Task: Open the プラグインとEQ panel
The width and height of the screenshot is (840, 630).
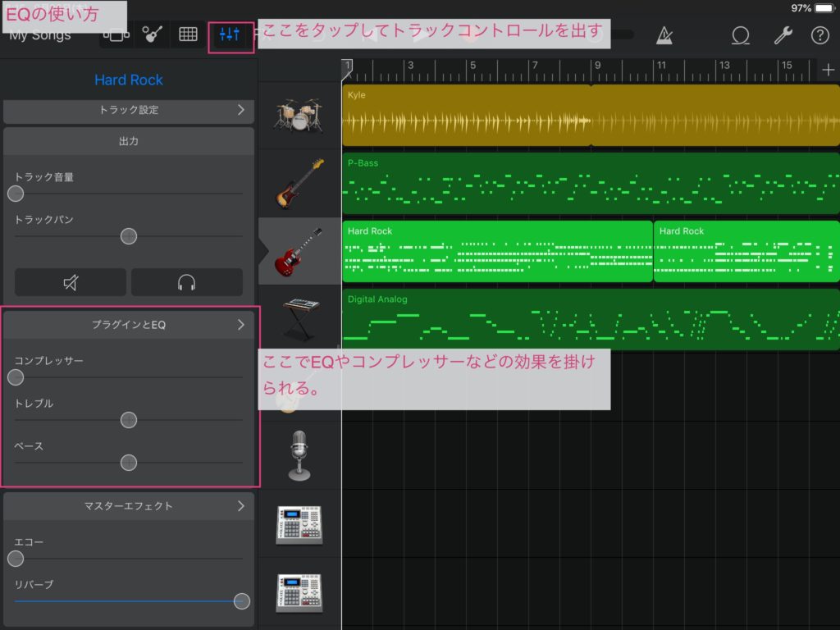Action: (128, 324)
